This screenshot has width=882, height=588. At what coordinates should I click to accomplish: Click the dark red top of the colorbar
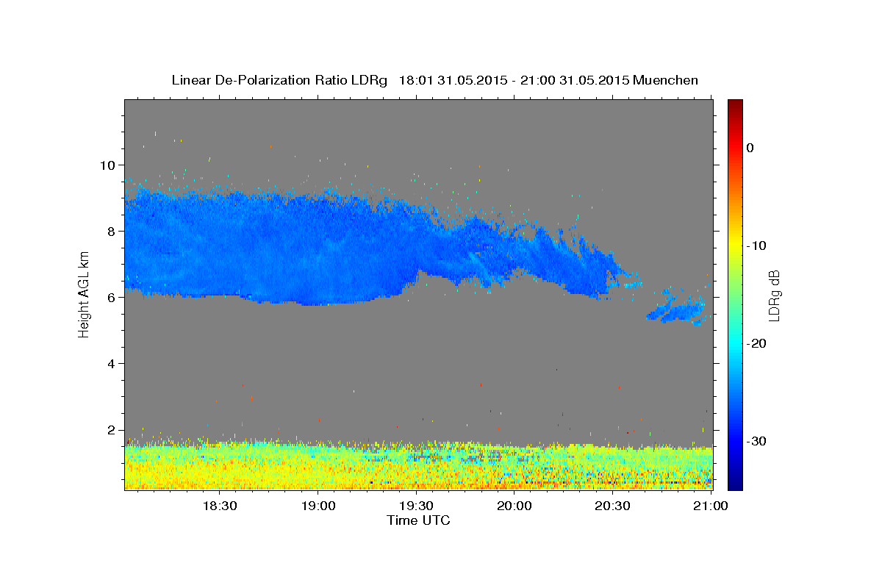pyautogui.click(x=735, y=105)
